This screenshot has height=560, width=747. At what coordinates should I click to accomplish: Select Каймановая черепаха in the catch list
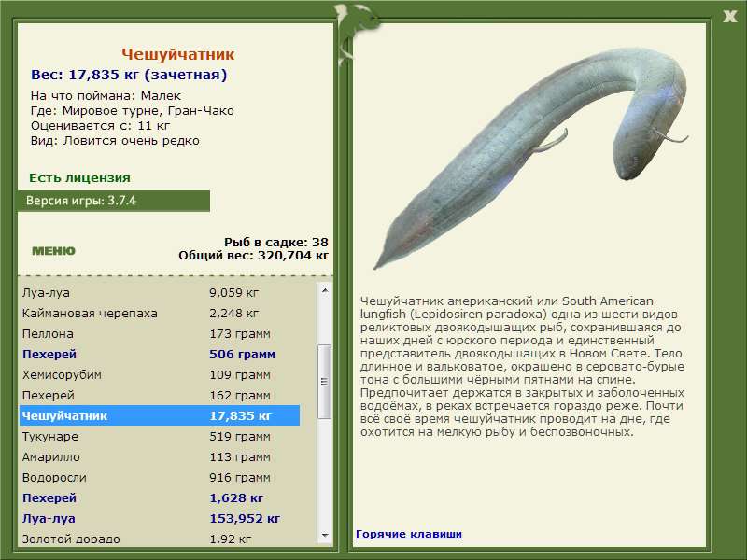(x=159, y=314)
